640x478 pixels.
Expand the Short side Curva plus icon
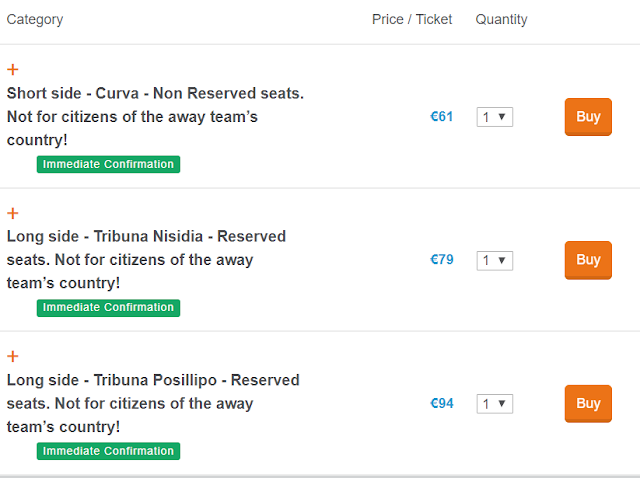pos(13,70)
